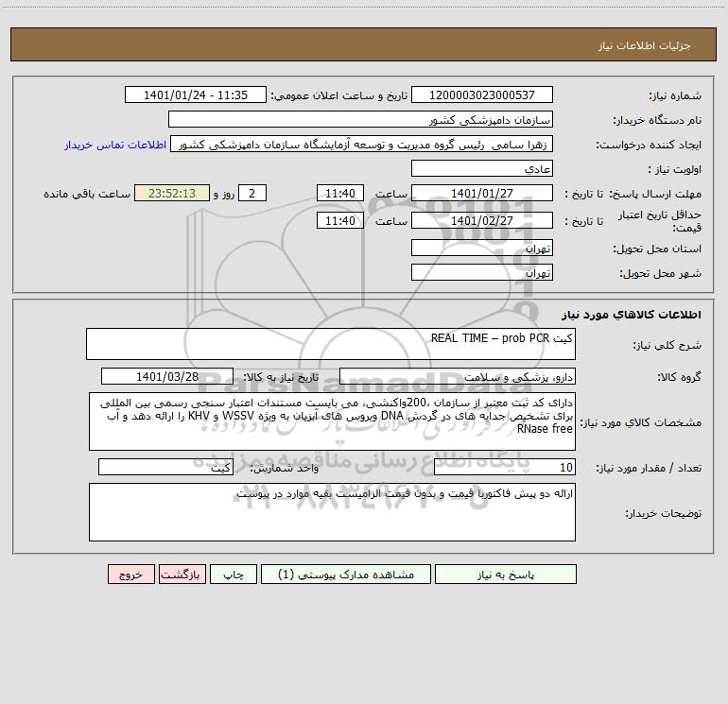
Task: Click the unit of measure field کیت
Action: click(165, 467)
